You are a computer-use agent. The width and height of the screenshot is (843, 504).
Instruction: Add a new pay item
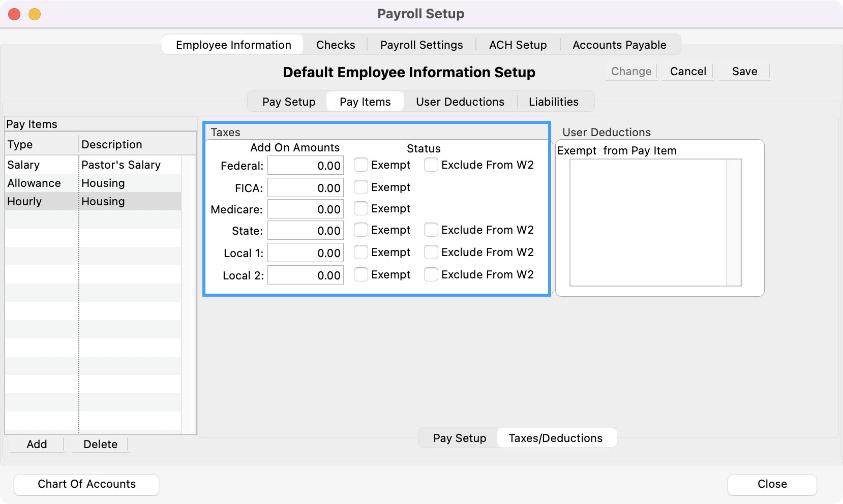tap(37, 444)
